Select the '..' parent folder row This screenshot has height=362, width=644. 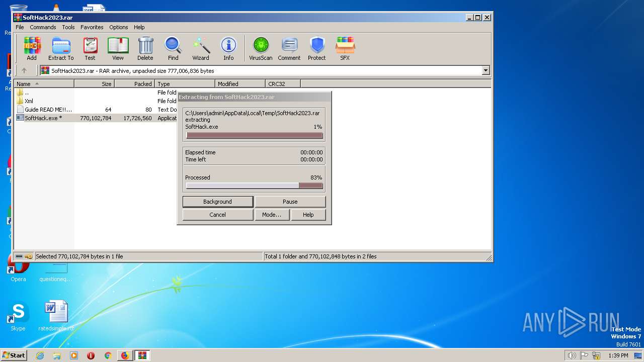click(x=96, y=93)
